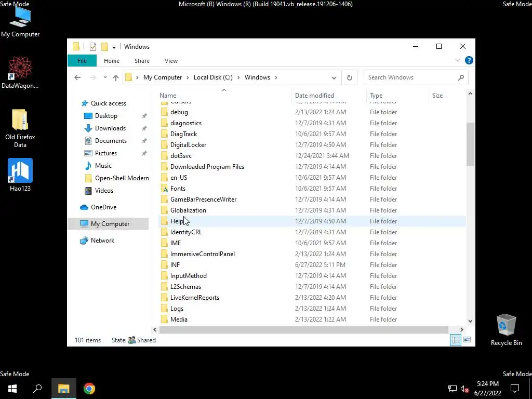
Task: Switch to Large icons view
Action: (x=467, y=340)
